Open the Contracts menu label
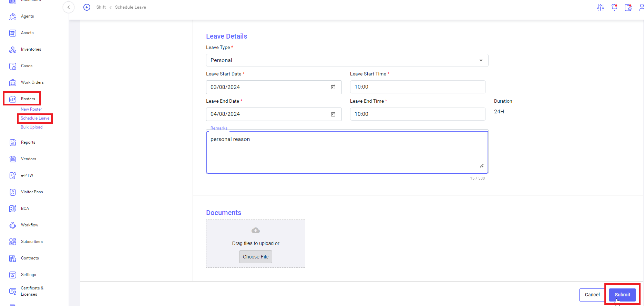Viewport: 644px width, 306px height. pyautogui.click(x=30, y=258)
